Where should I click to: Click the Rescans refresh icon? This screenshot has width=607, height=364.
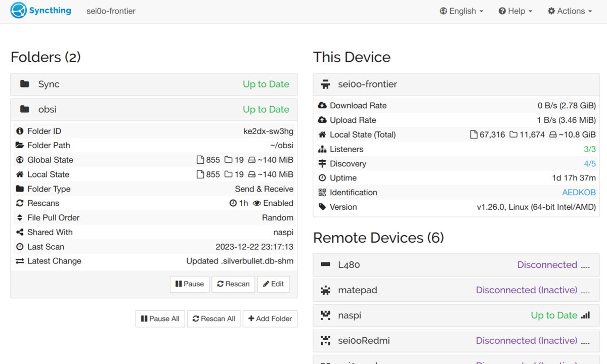tap(20, 203)
